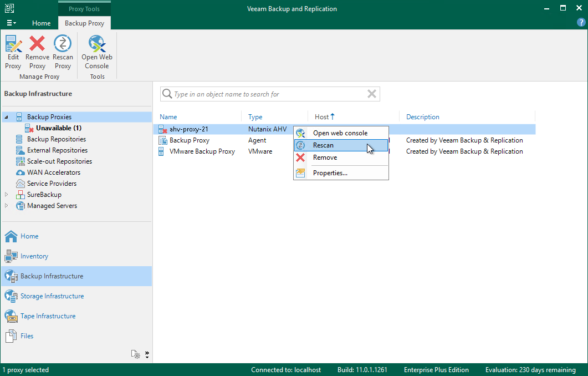Sort by the Description column header

[423, 117]
